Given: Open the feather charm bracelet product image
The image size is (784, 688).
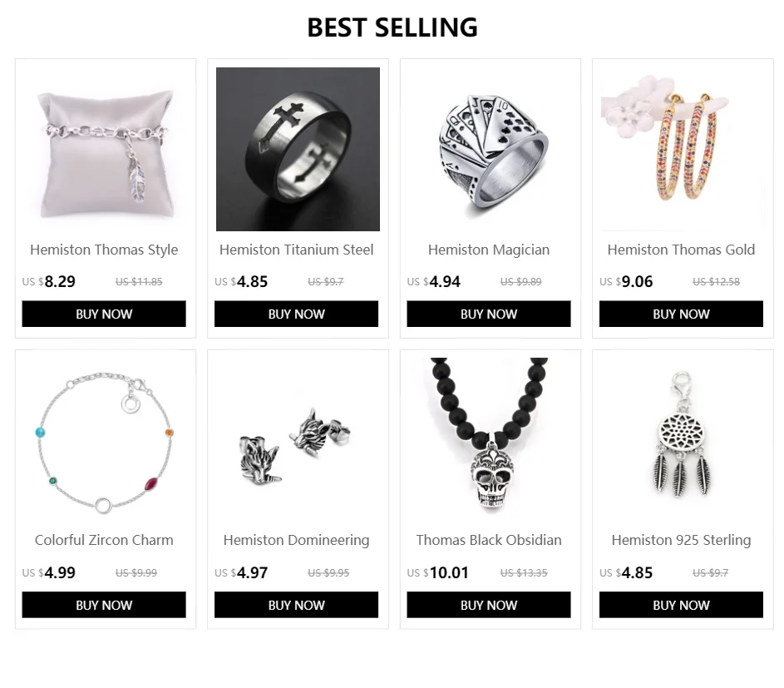Looking at the screenshot, I should click(x=105, y=149).
